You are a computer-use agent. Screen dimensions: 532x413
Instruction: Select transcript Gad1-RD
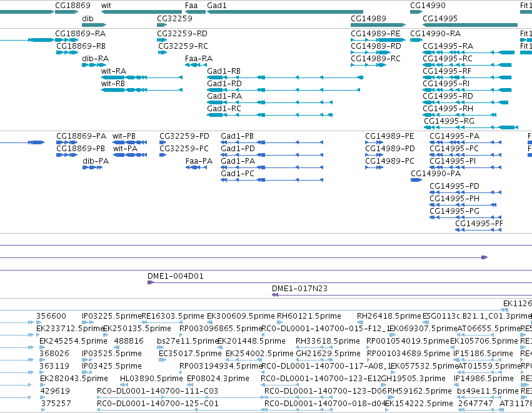coord(283,90)
